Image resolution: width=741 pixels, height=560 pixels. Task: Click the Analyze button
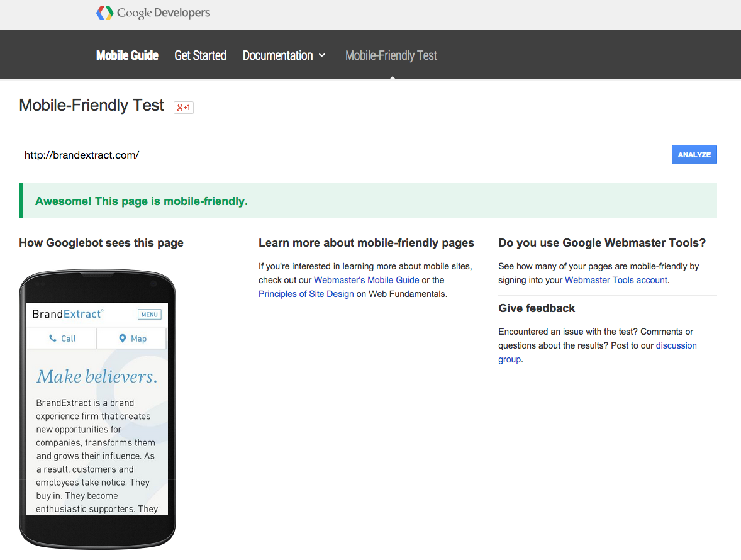(694, 154)
